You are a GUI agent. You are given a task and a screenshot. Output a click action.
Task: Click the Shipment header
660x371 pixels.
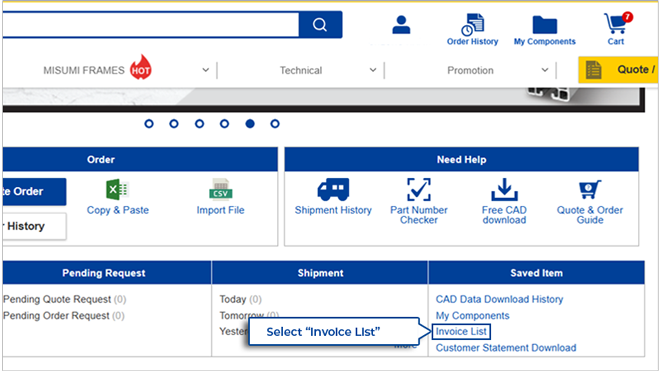[x=320, y=273]
